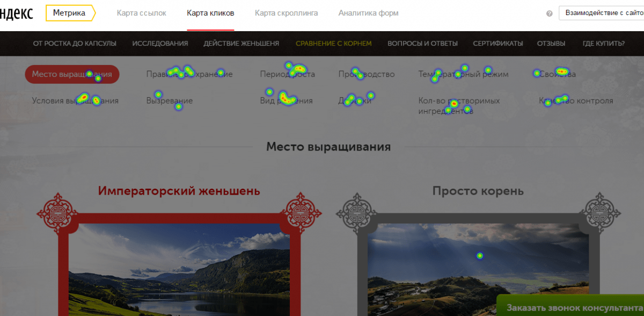Click the lake landscape photo in red frame

point(179,270)
